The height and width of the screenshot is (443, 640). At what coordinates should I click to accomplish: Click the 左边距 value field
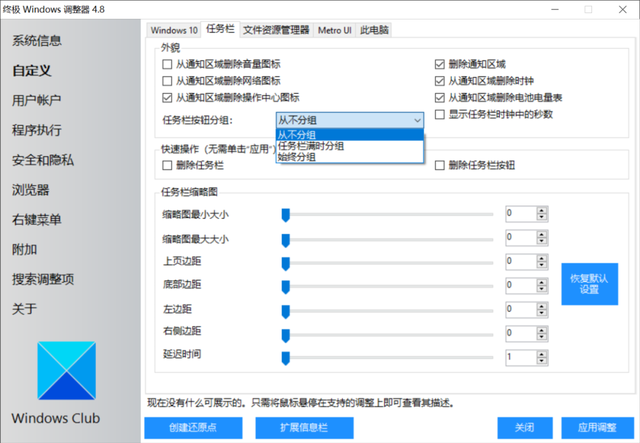coord(521,309)
